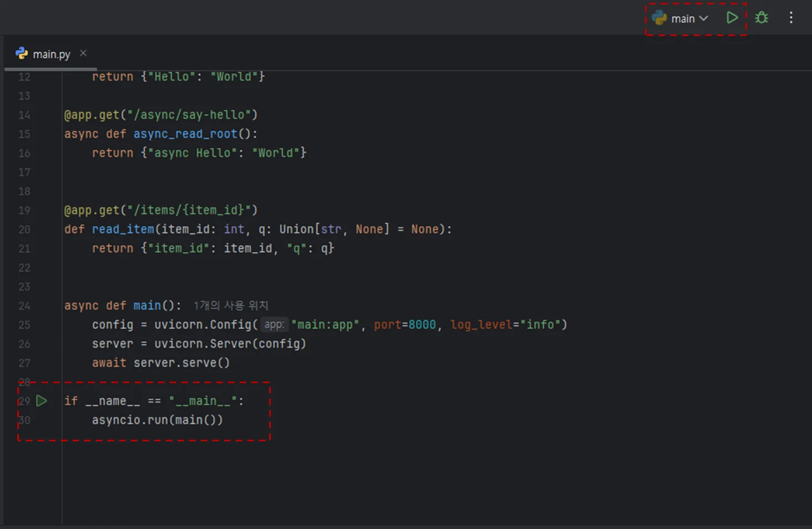Open the usages hint next to main()
Screen dimensions: 812x529
pyautogui.click(x=231, y=306)
